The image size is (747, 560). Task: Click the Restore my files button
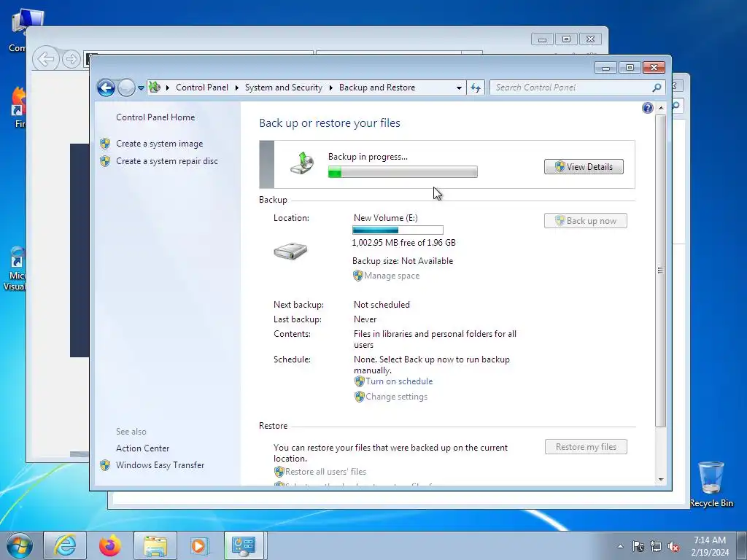(586, 447)
